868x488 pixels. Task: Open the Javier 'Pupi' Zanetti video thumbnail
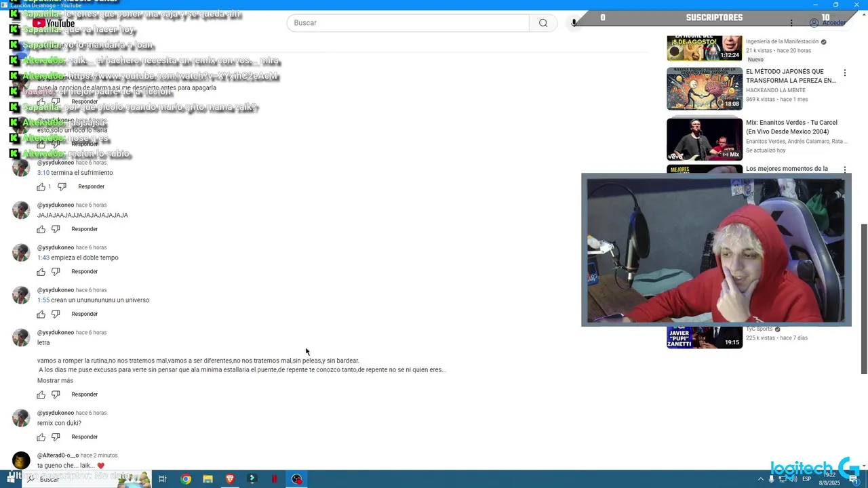pyautogui.click(x=705, y=338)
